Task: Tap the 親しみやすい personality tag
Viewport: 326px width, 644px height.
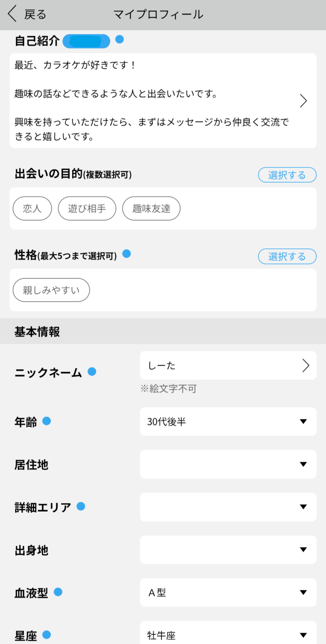Action: pos(51,290)
